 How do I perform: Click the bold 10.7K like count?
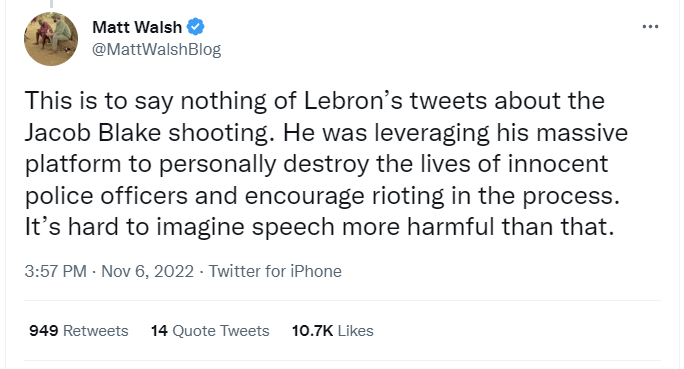click(x=312, y=331)
